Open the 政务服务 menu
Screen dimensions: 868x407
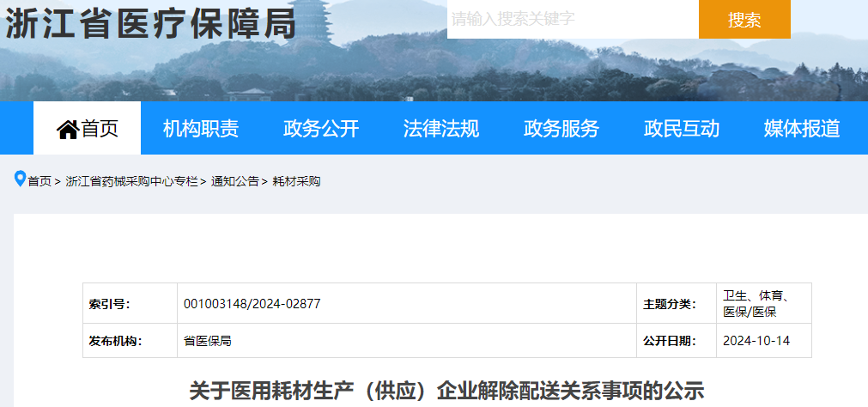(x=561, y=129)
